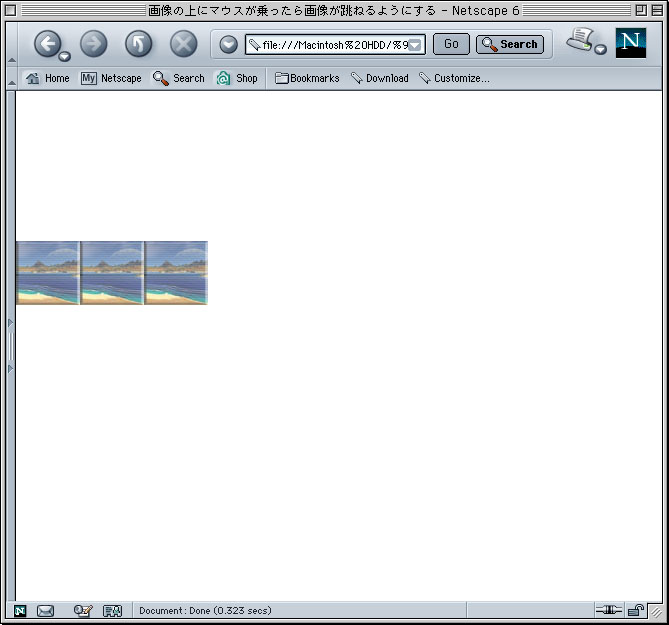Click the window zoom box in title bar
669x625 pixels.
coord(641,10)
